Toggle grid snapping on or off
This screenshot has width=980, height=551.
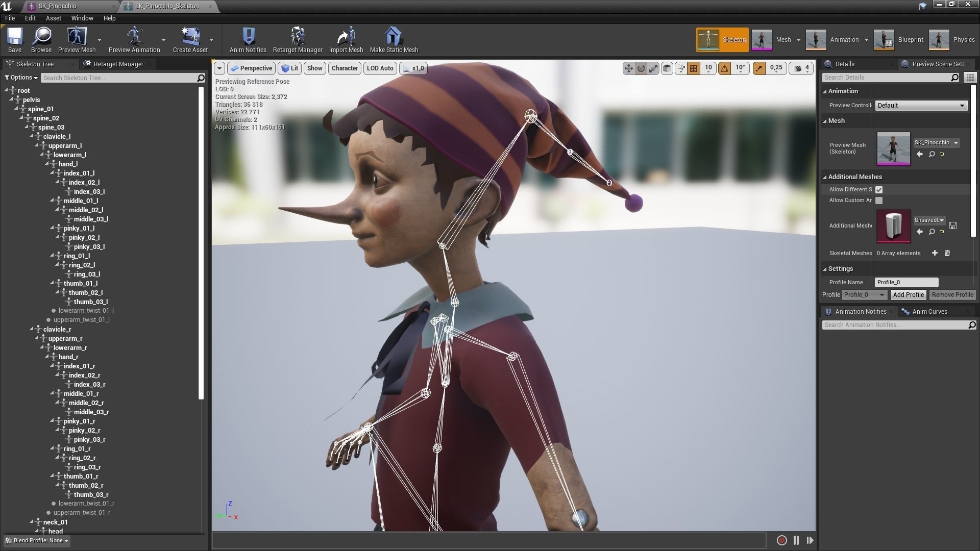coord(693,68)
